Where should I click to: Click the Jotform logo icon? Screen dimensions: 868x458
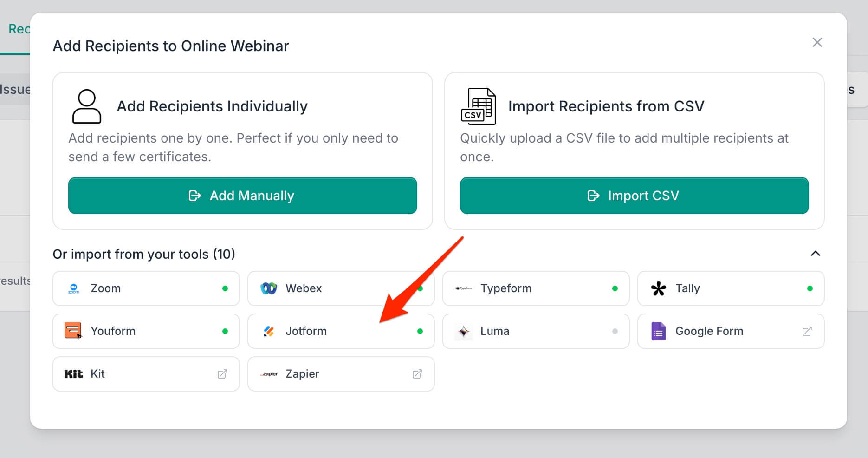269,331
